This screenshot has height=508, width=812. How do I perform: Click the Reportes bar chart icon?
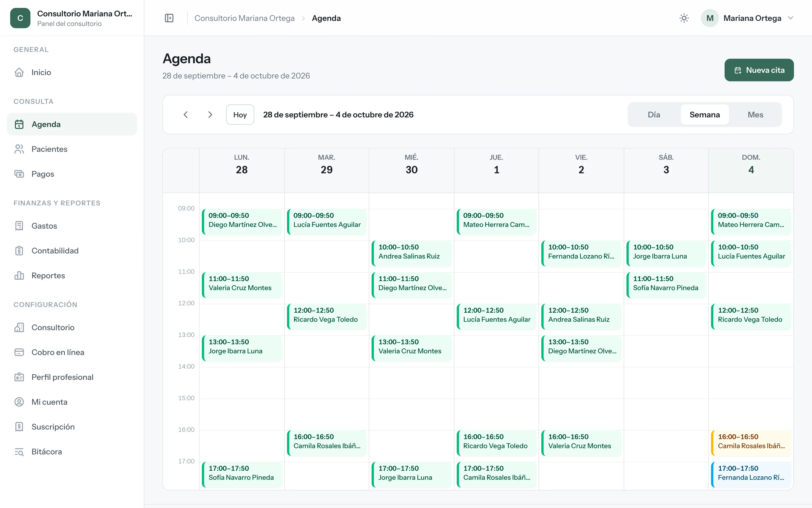19,275
